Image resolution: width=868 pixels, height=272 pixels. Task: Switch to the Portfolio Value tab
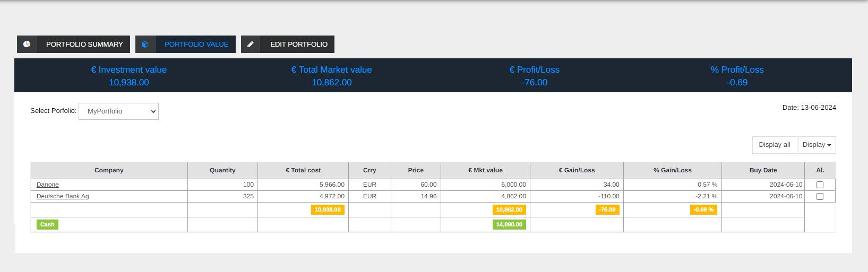tap(196, 45)
